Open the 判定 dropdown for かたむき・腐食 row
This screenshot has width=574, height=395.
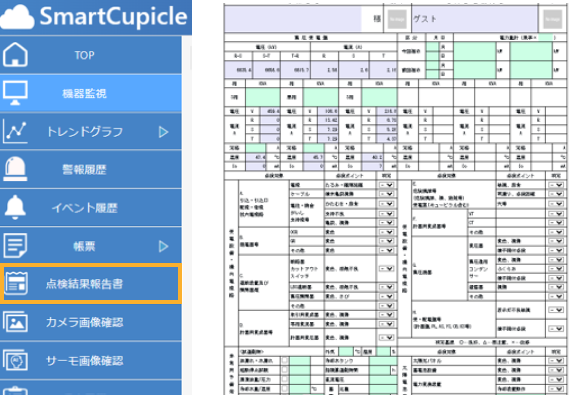386,204
